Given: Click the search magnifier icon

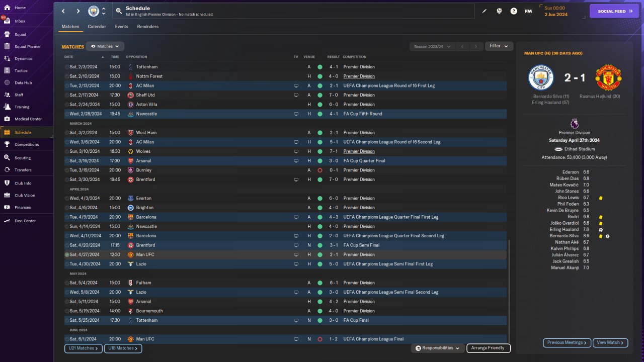Looking at the screenshot, I should (118, 11).
